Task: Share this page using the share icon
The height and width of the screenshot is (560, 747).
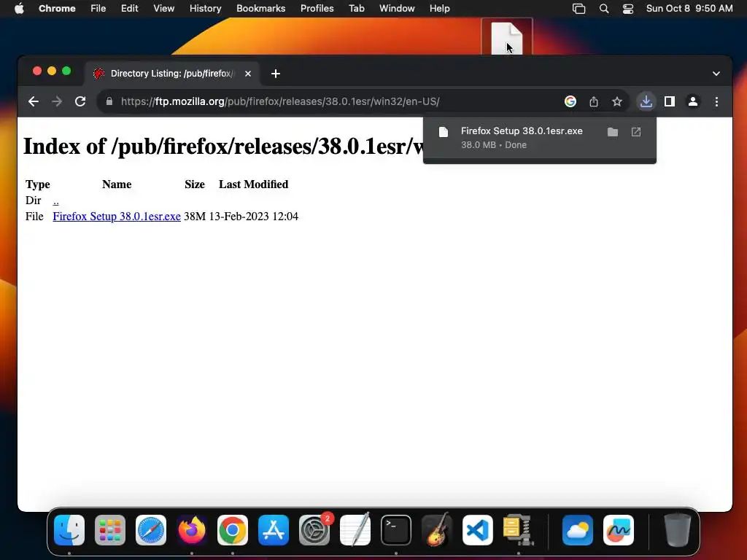Action: [594, 101]
